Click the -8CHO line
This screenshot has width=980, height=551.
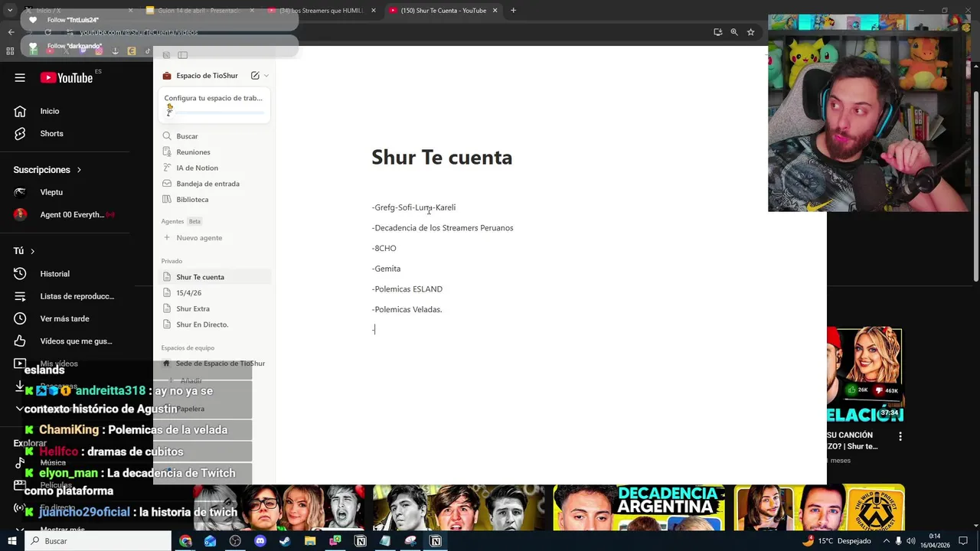tap(384, 249)
